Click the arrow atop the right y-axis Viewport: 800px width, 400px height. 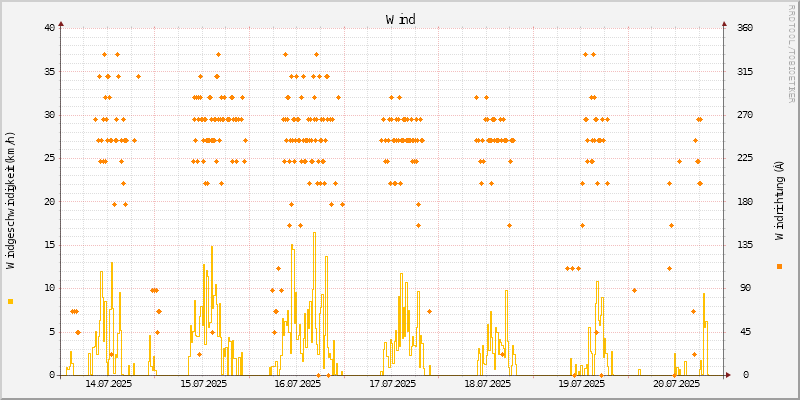[x=723, y=22]
